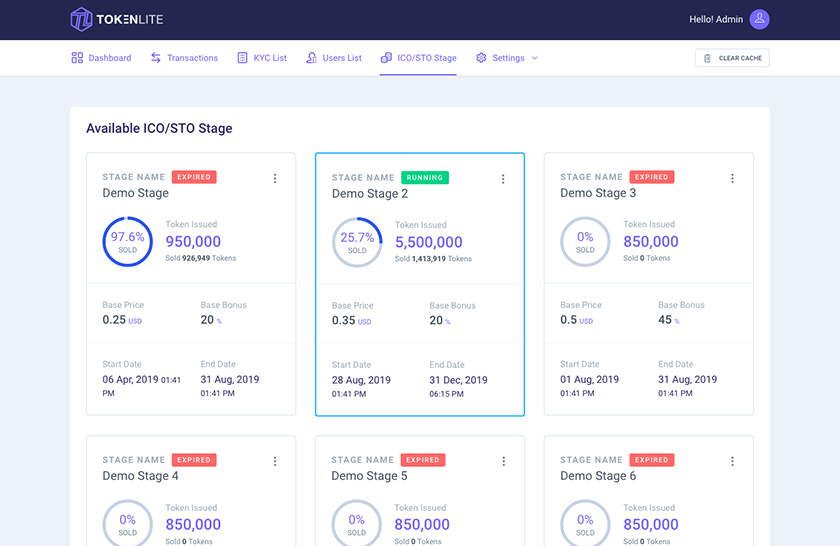This screenshot has width=840, height=546.
Task: Click the KYC List document icon
Action: [242, 58]
